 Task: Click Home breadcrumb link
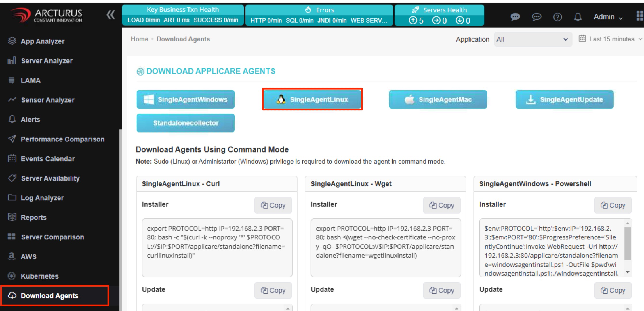(139, 39)
